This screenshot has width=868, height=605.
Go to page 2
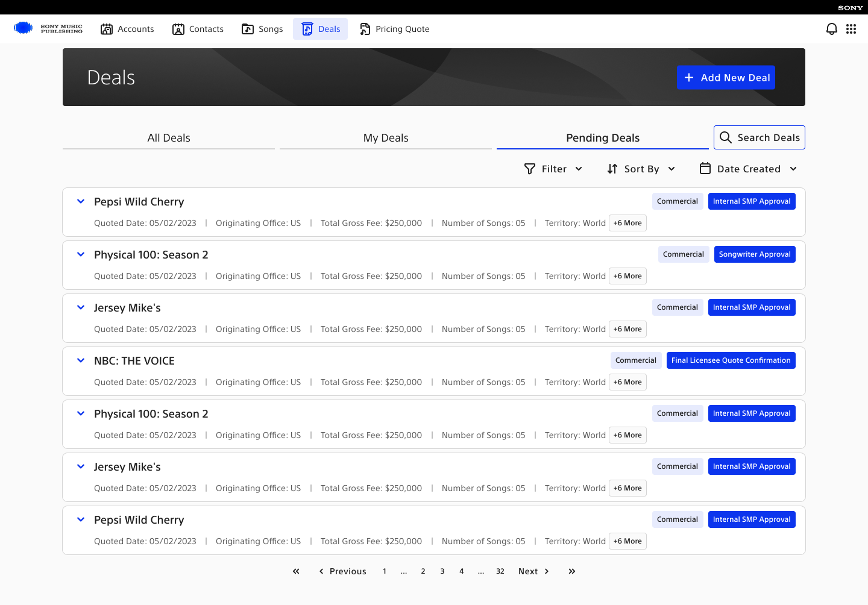[x=423, y=571]
